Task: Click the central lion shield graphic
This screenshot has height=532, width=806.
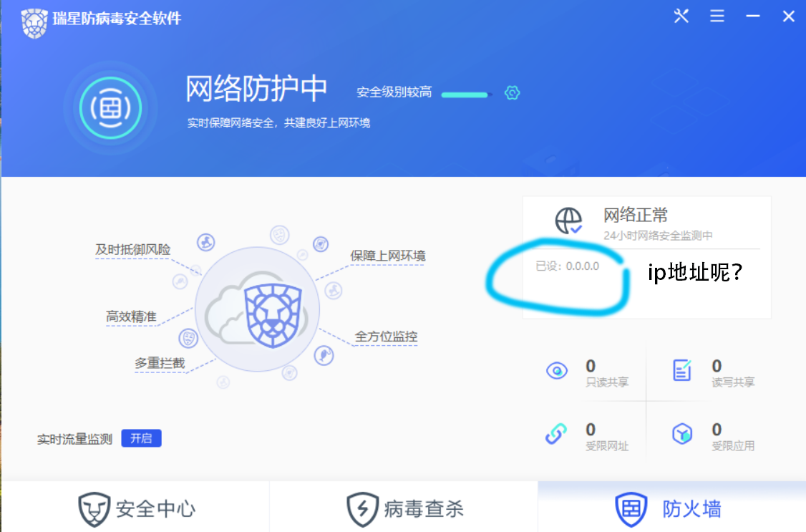Action: [273, 315]
